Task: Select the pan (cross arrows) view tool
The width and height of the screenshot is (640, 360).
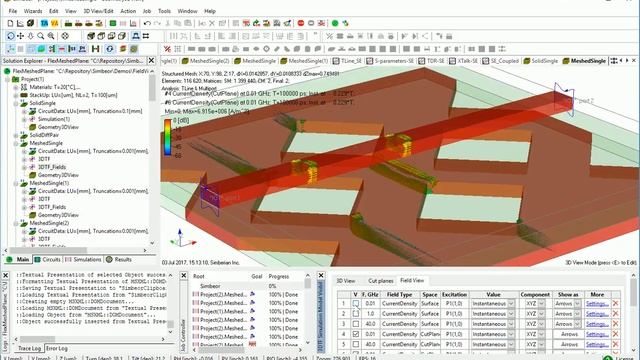Action: [20, 36]
